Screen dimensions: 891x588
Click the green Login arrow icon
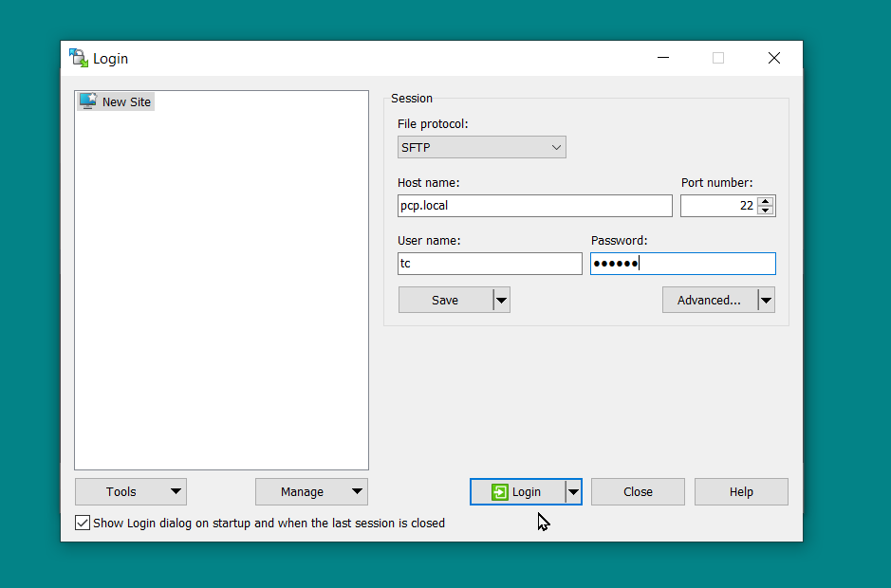click(499, 492)
